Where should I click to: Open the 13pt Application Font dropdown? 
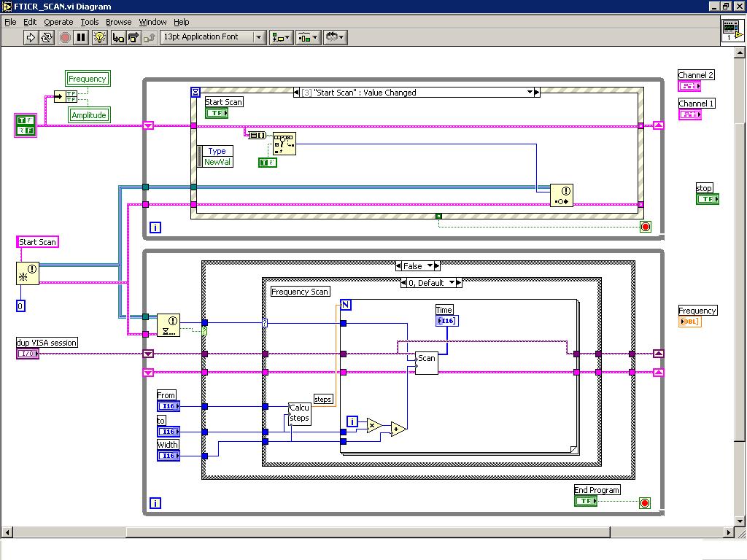[x=213, y=37]
